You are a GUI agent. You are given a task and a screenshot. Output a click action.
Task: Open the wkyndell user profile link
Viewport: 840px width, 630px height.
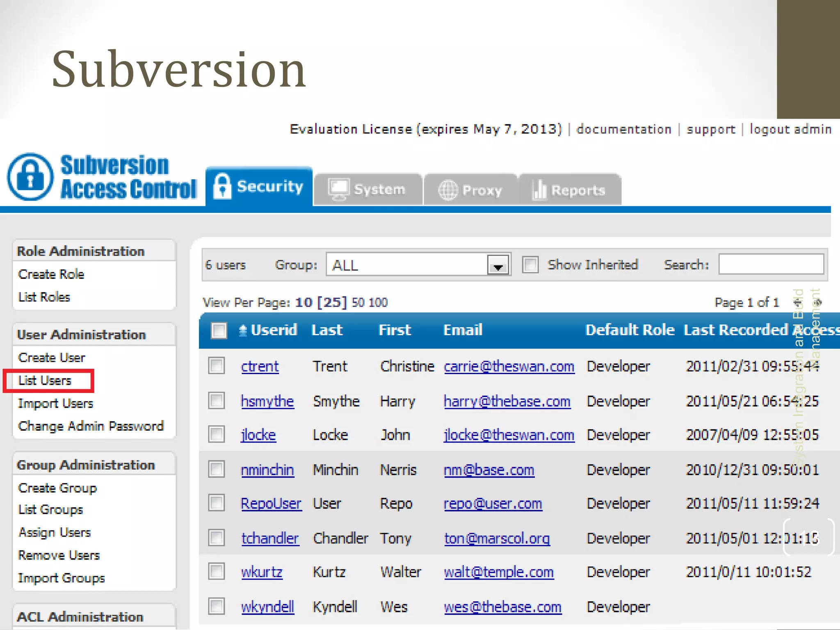(267, 607)
